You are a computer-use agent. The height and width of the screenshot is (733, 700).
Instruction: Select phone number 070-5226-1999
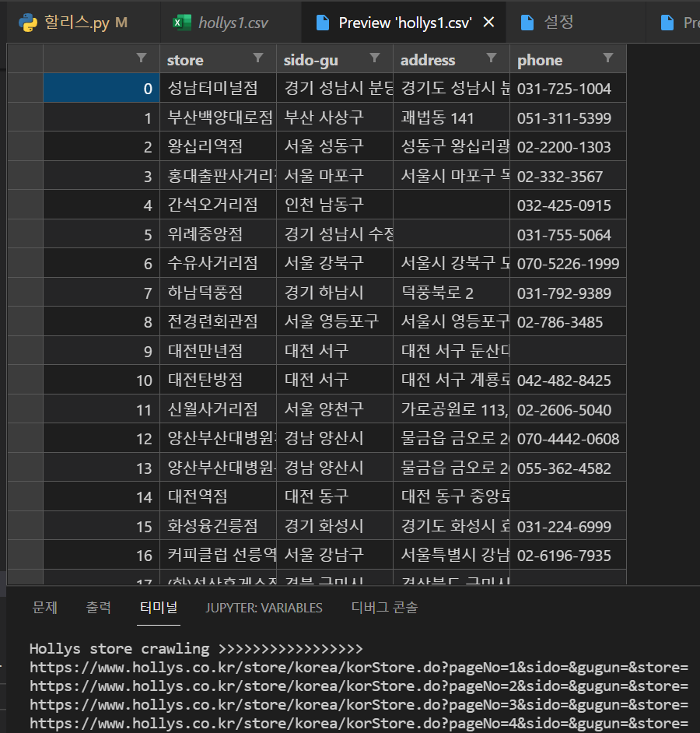tap(568, 263)
